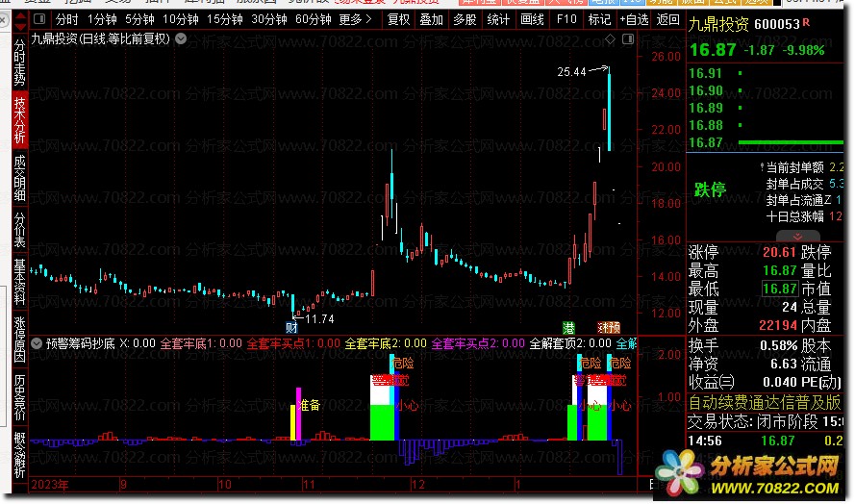Open the 分时走势 sidebar tab
Image resolution: width=855 pixels, height=504 pixels.
tap(19, 62)
